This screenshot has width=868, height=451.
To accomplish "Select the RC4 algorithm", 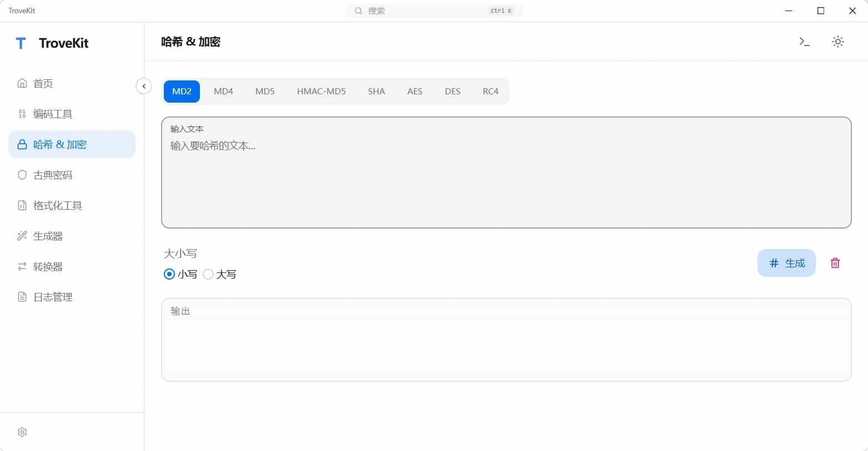I will pos(490,91).
